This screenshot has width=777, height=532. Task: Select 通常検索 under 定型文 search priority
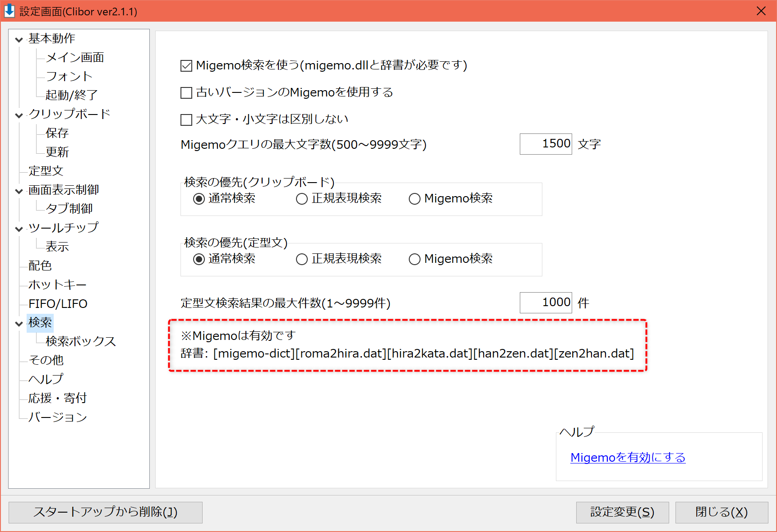click(199, 259)
